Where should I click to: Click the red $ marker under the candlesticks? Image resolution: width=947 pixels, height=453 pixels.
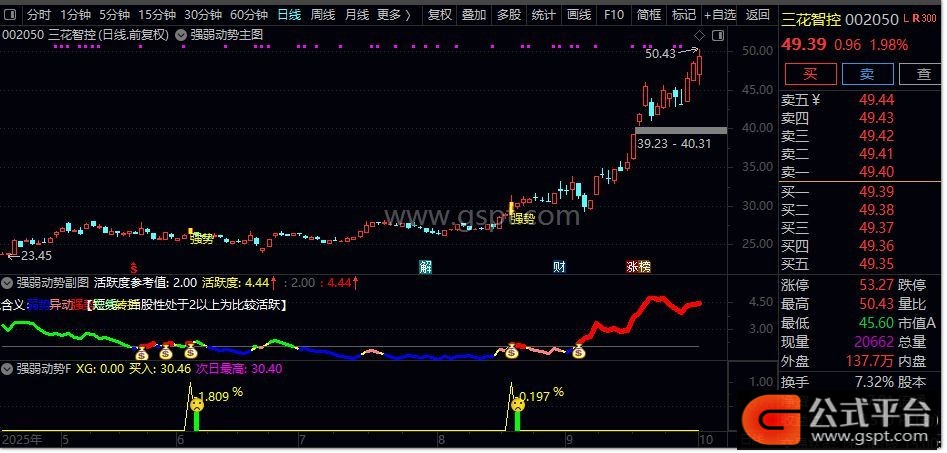pos(134,268)
